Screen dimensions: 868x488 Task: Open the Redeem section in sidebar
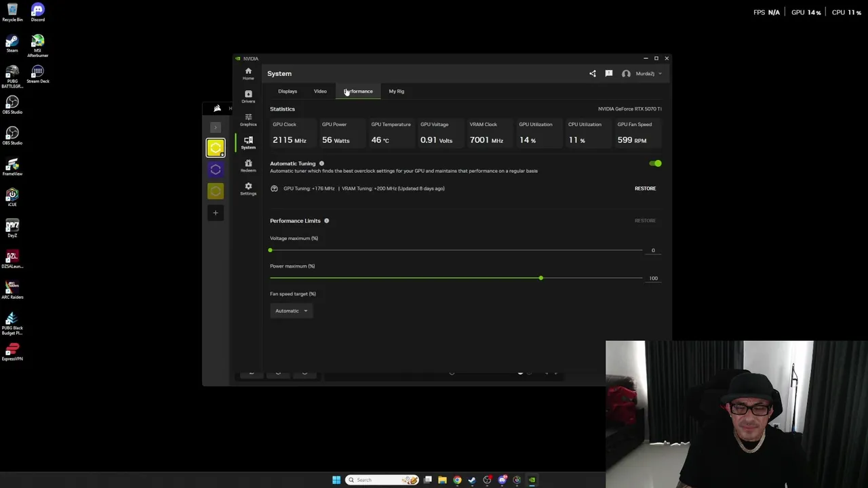248,165
